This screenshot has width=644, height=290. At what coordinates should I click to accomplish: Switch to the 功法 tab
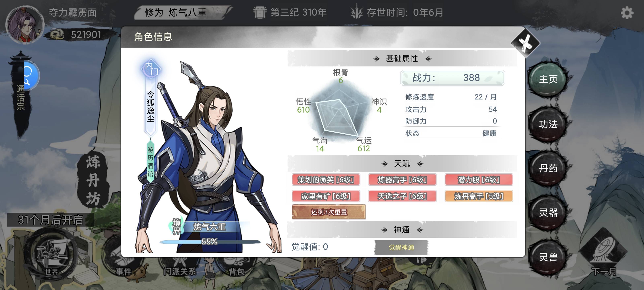548,124
